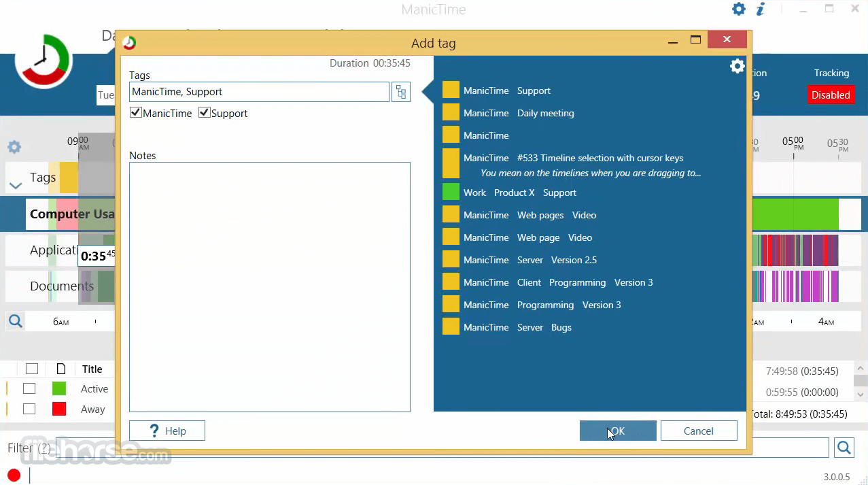Select Computer Usage timeline row
Image resolution: width=868 pixels, height=485 pixels.
(71, 214)
